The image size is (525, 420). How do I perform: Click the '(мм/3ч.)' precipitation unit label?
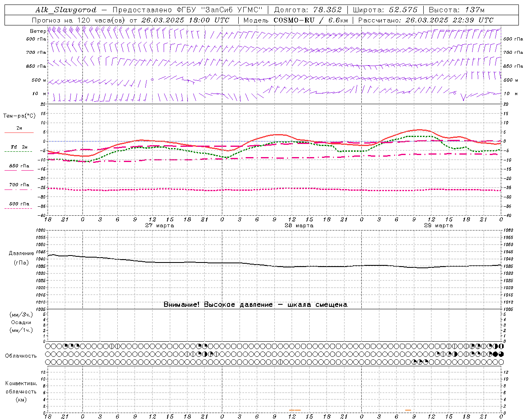(21, 315)
